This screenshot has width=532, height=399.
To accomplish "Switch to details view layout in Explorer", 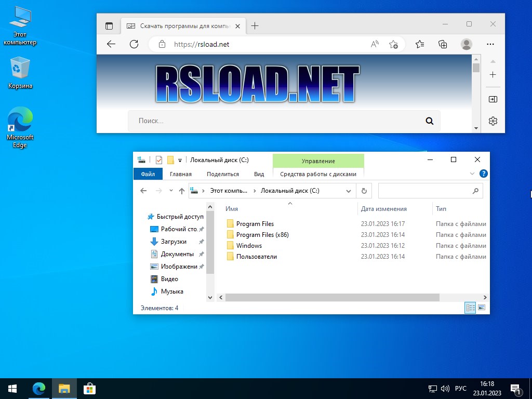I will click(470, 308).
